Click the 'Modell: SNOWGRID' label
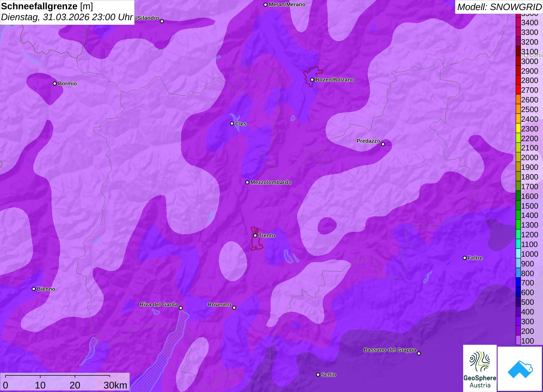This screenshot has width=543, height=392. click(499, 7)
